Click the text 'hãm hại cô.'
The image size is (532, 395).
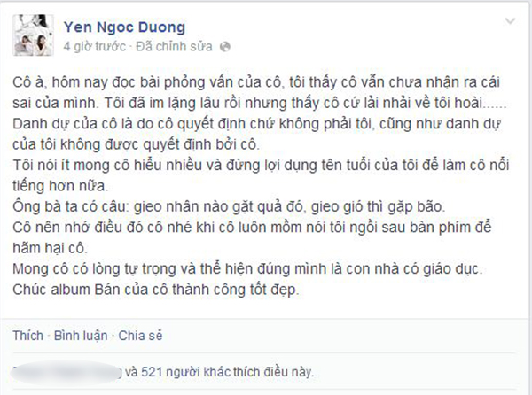tap(51, 248)
